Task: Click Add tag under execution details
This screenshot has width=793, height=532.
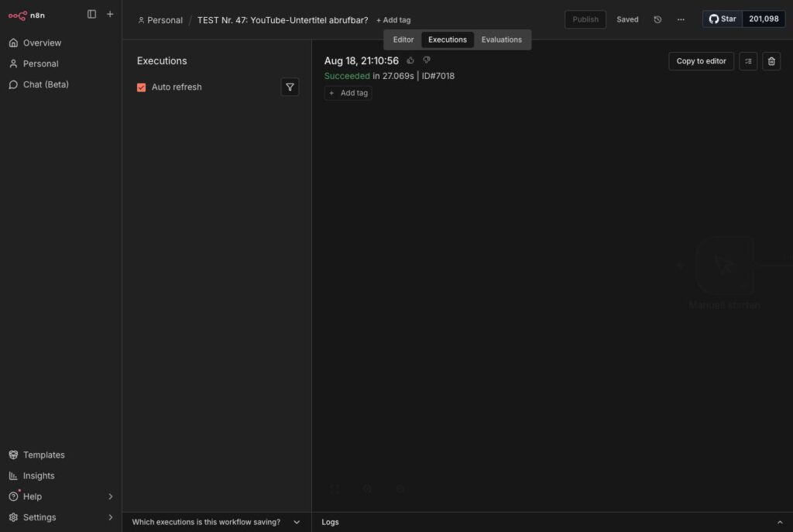Action: pos(348,93)
